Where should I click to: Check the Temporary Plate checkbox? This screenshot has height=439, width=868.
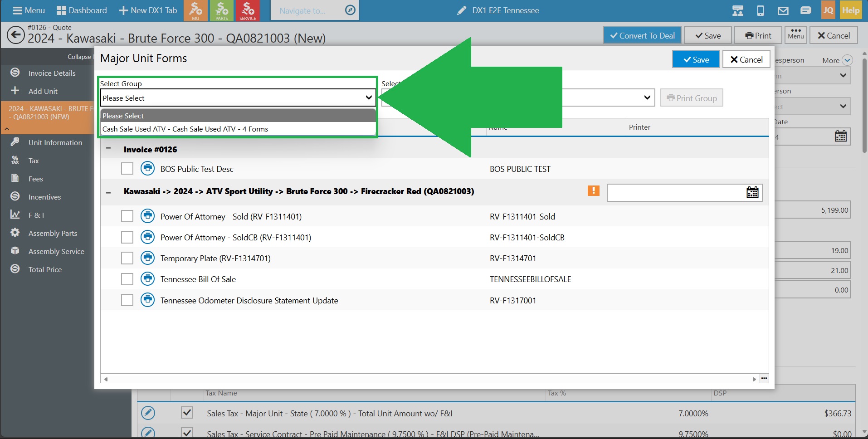coord(127,258)
